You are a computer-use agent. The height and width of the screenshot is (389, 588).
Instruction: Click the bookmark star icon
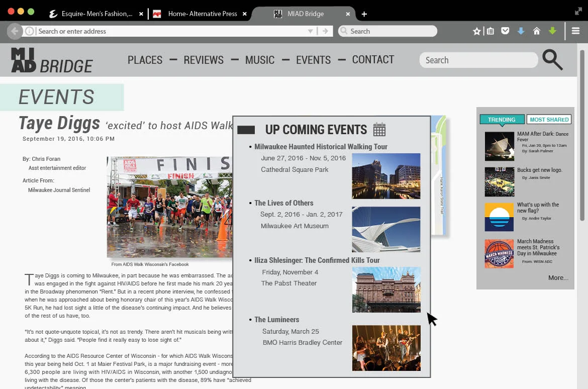[476, 31]
